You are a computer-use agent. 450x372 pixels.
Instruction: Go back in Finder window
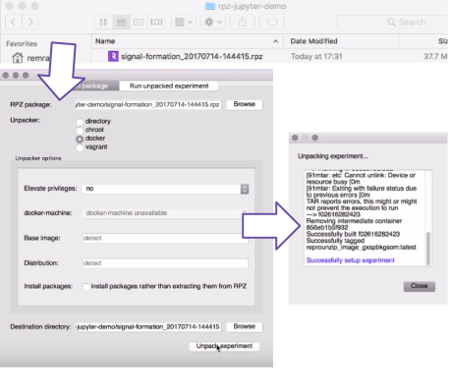point(13,22)
